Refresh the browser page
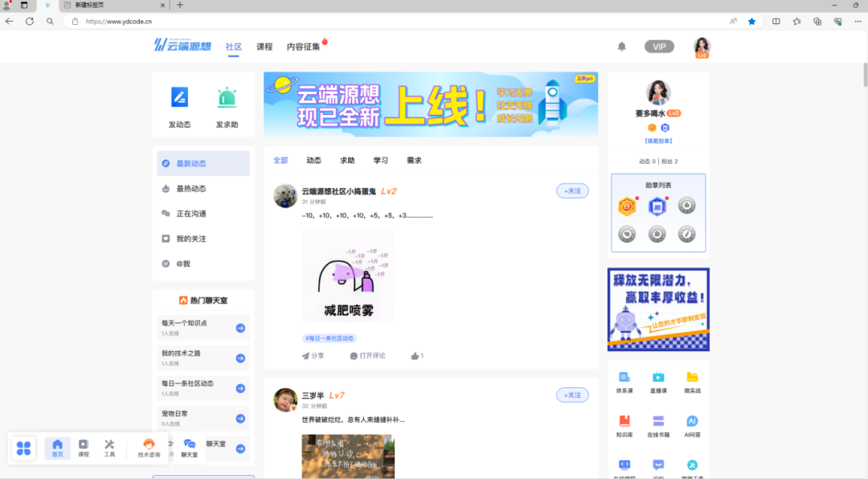 [x=30, y=22]
